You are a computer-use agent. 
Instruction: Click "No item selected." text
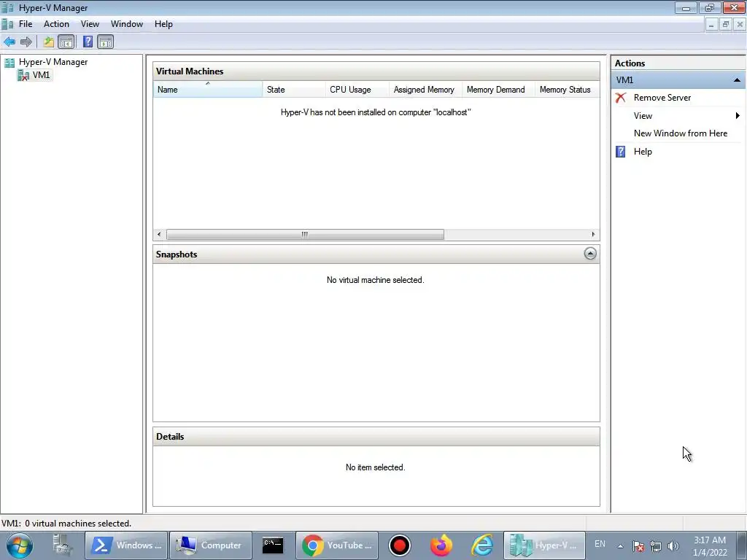point(376,467)
